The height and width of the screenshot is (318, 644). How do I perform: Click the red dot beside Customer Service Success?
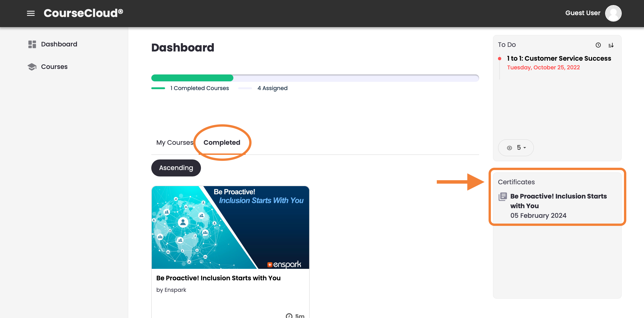[x=500, y=58]
